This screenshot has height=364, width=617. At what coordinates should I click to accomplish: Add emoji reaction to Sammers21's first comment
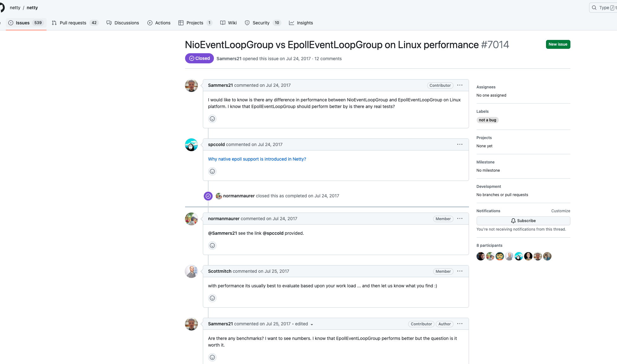[212, 119]
